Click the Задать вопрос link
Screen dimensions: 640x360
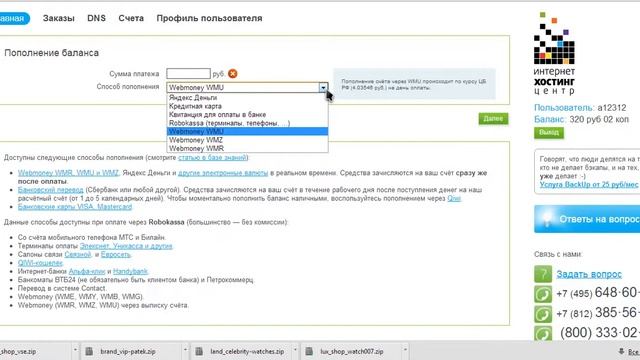tap(589, 274)
